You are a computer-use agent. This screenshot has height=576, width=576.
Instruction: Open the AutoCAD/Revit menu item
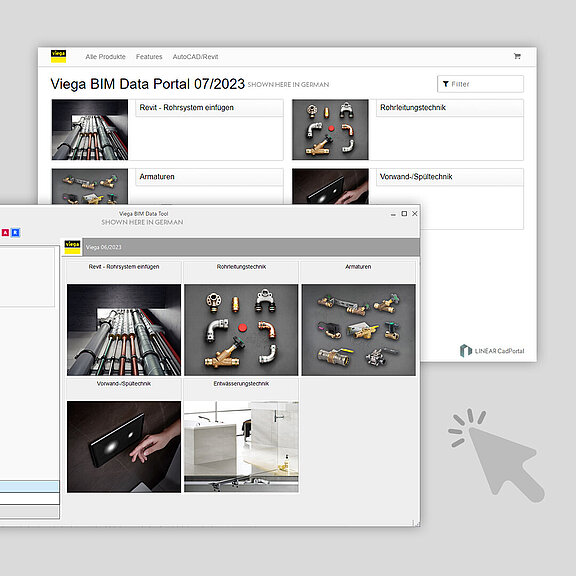coord(195,57)
